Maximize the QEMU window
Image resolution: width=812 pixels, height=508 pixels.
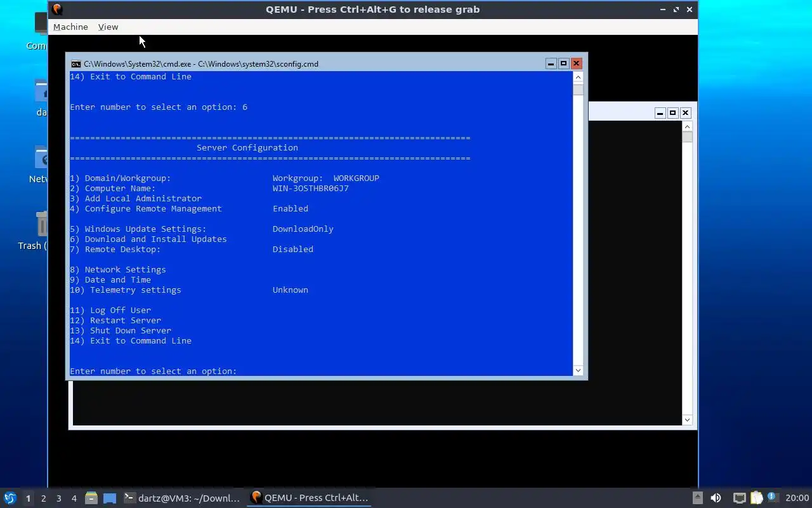tap(676, 10)
